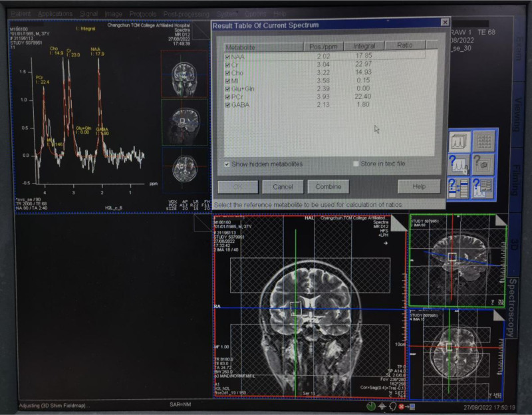532x415 pixels.
Task: Click the metabolite image query icon
Action: click(x=483, y=164)
